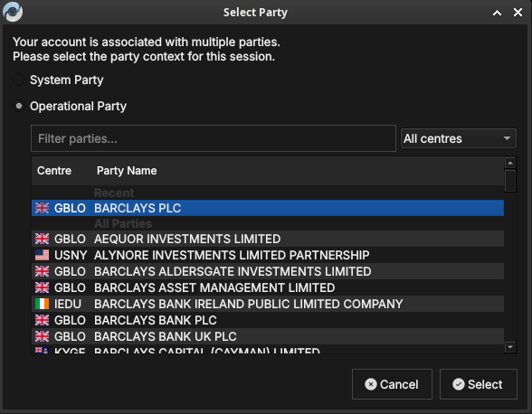
Task: Click UK flag beside BARCLAYS BANK UK PLC
Action: pos(42,336)
